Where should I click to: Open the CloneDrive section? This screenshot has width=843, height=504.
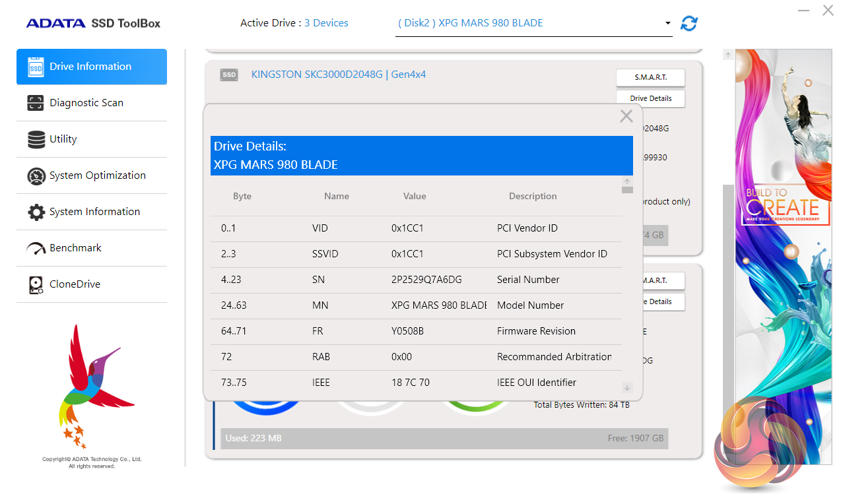point(92,284)
